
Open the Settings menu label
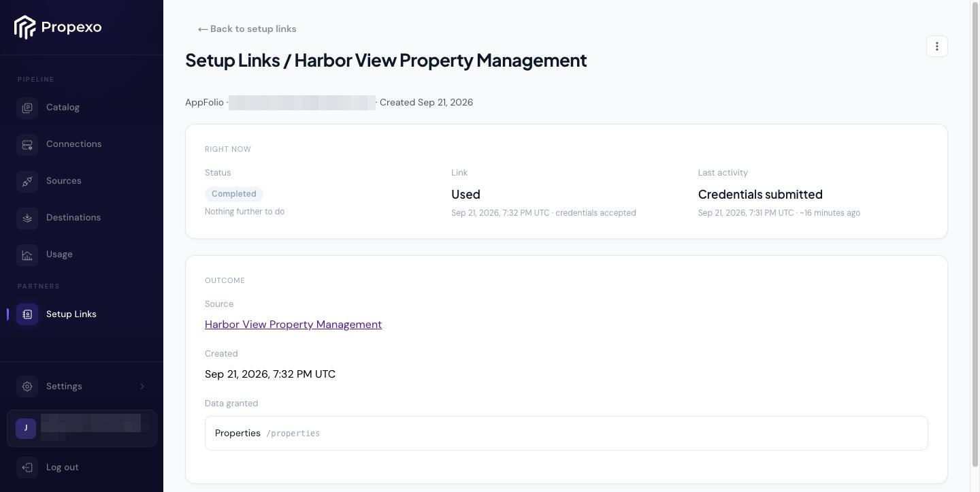64,387
